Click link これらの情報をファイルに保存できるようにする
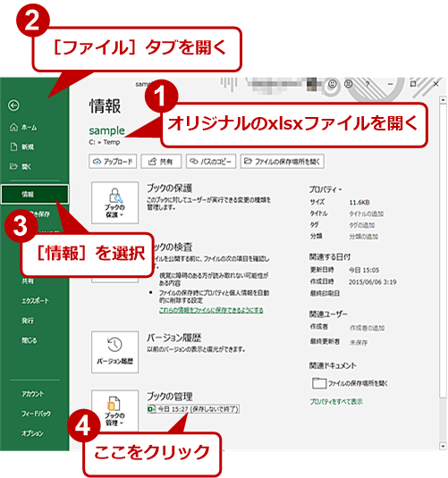The width and height of the screenshot is (448, 478). click(x=211, y=310)
